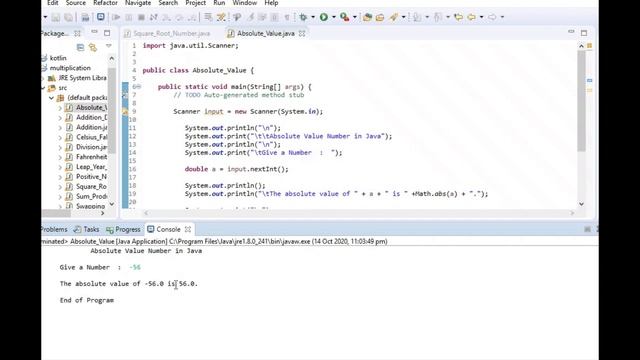Screen dimensions: 640x360
Task: Toggle Link with Editor in Package Explorer
Action: tap(93, 47)
